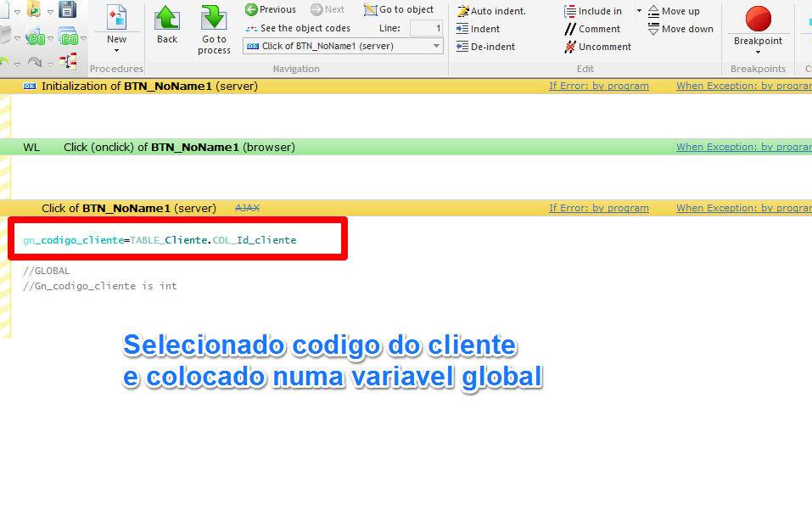The image size is (812, 521).
Task: Indent the selected code
Action: [x=478, y=29]
